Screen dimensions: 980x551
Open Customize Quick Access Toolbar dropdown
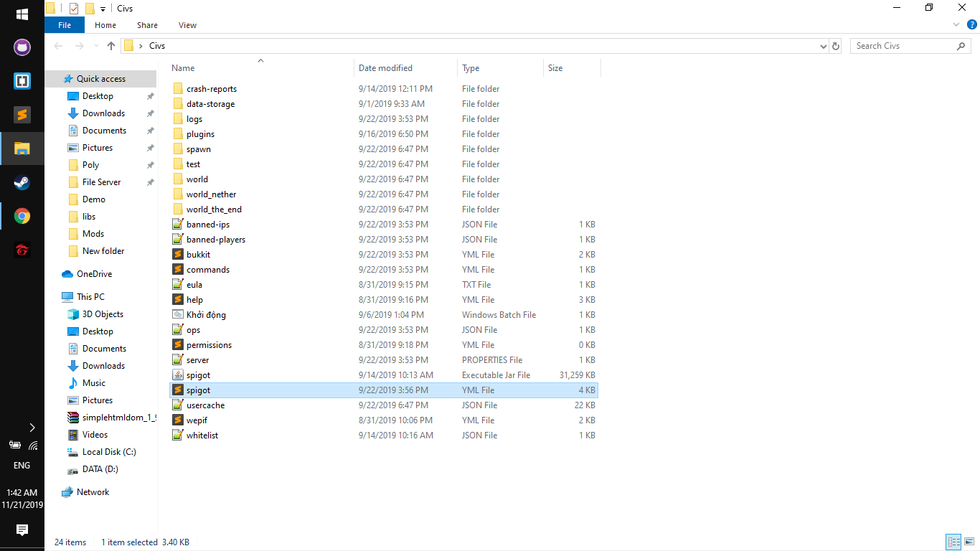pyautogui.click(x=103, y=9)
